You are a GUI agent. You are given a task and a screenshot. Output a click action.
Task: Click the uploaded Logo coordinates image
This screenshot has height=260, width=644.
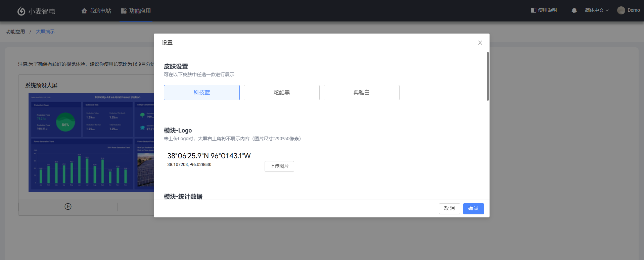[209, 159]
